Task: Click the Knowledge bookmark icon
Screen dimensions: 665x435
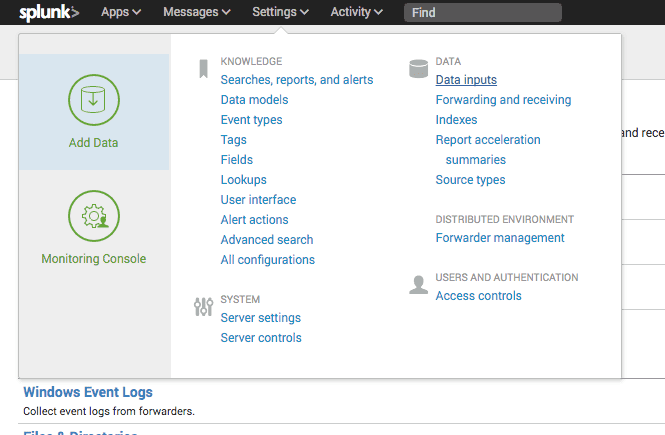Action: (203, 69)
